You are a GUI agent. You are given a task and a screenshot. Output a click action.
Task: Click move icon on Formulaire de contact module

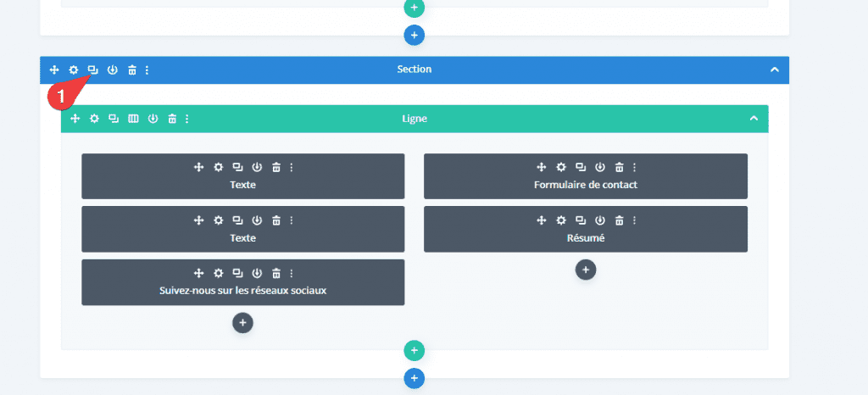542,167
